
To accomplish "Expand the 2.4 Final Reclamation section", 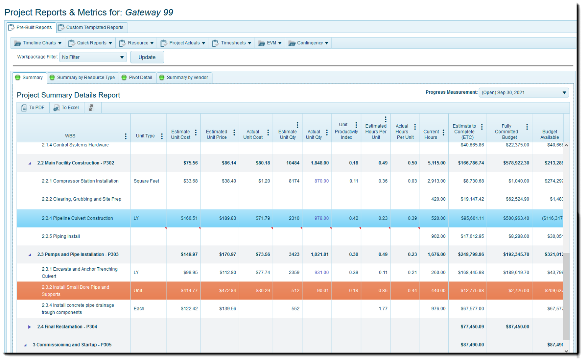I will pos(29,327).
